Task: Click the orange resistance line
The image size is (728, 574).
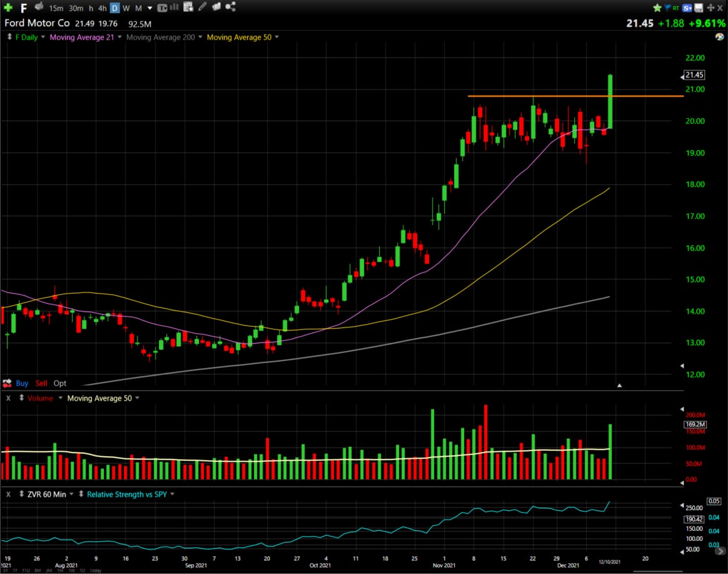Action: pyautogui.click(x=575, y=96)
